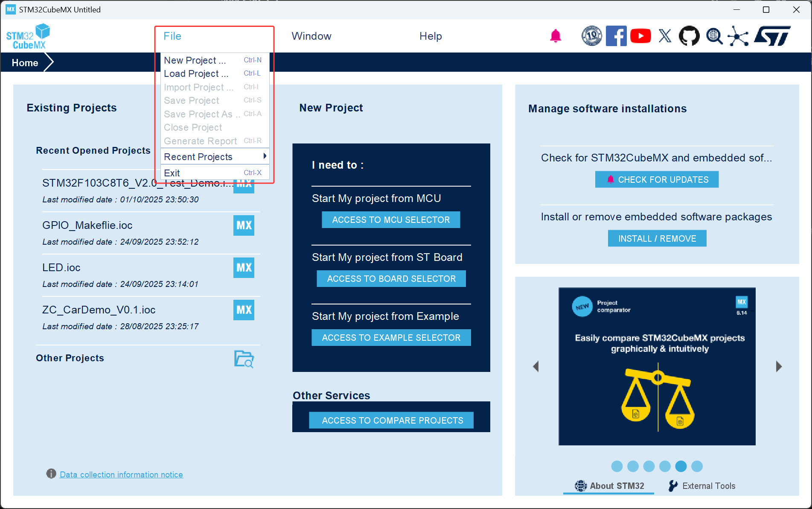
Task: Click the notification bell icon
Action: [x=555, y=36]
